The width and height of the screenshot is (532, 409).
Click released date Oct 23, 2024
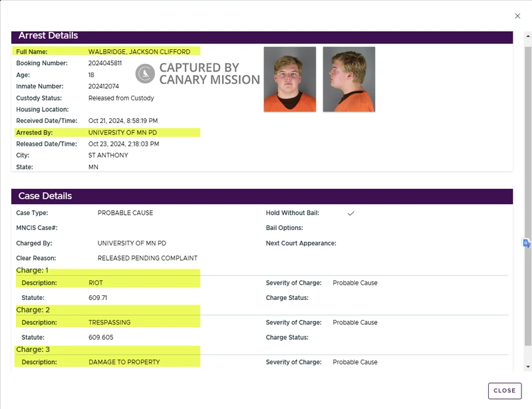tap(124, 144)
